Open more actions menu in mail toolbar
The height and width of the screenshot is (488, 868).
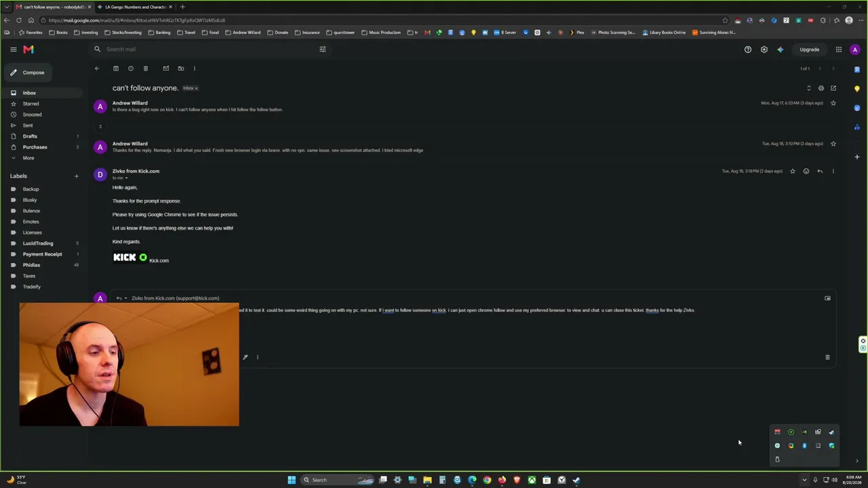[195, 68]
